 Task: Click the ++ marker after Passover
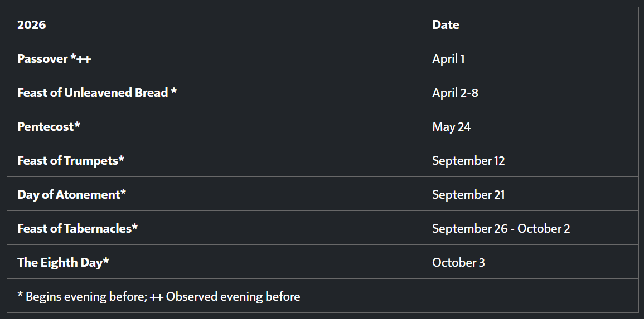tap(84, 59)
